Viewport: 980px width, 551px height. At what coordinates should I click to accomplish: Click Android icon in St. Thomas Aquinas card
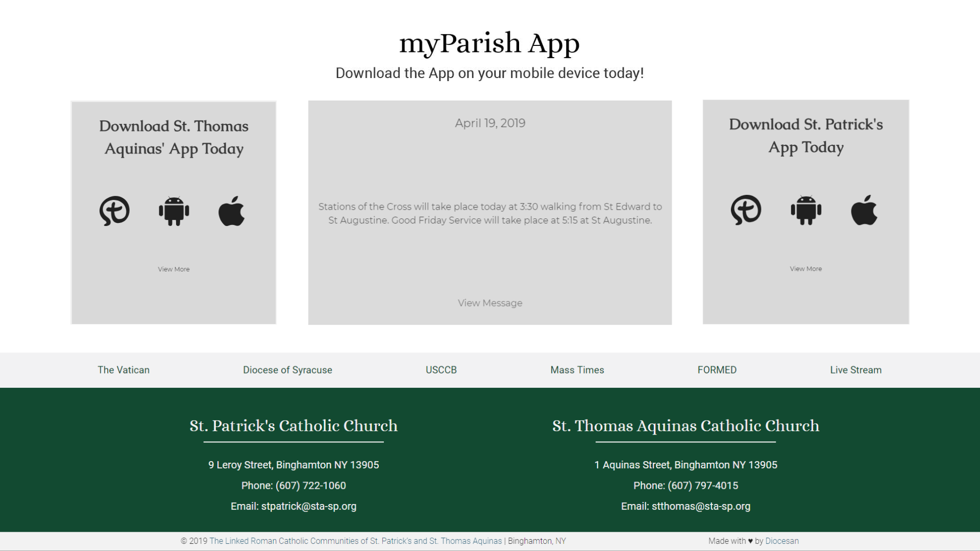click(174, 211)
